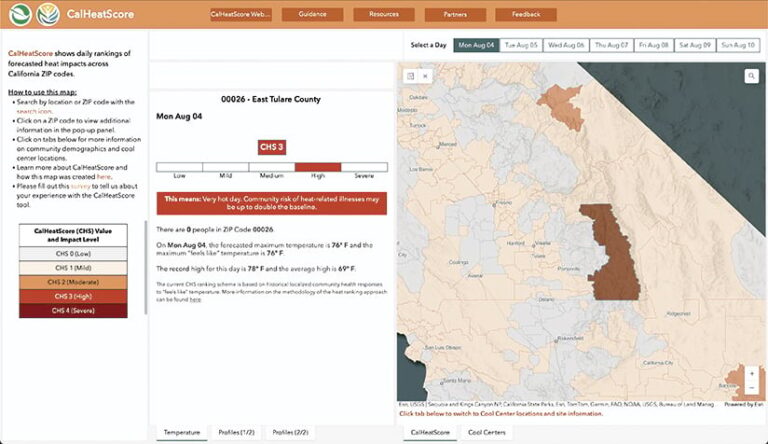Open the methodology 'here' link below the forecast
Screen dimensions: 768x444
tap(195, 299)
